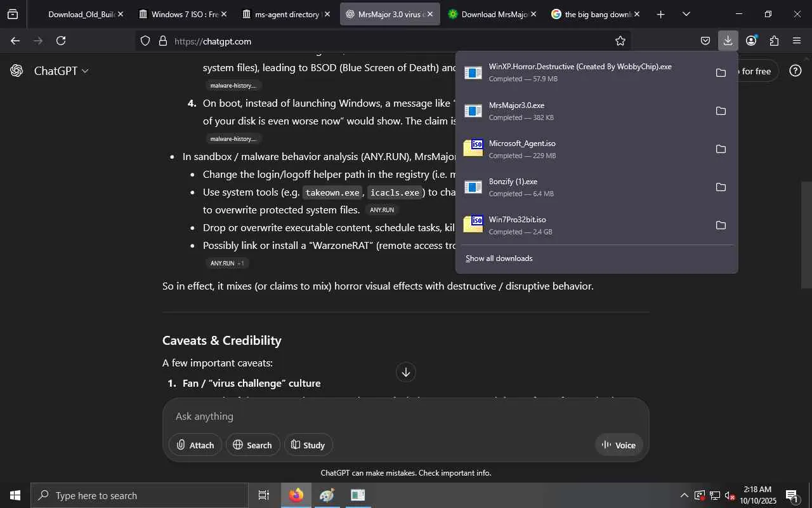Open malware-history source chip under item 4
Screen dimensions: 812x508
[x=233, y=139]
